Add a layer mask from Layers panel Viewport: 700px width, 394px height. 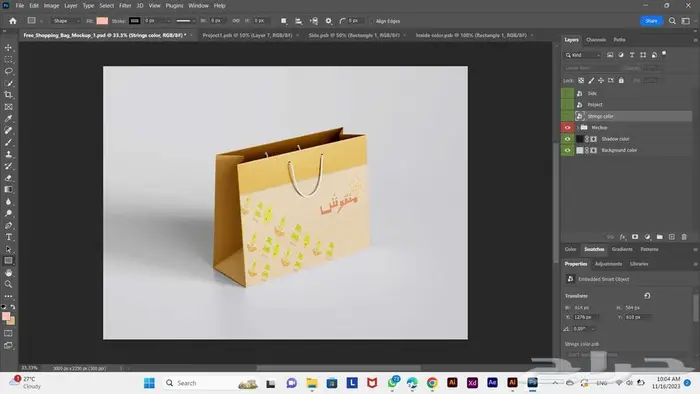(x=635, y=237)
